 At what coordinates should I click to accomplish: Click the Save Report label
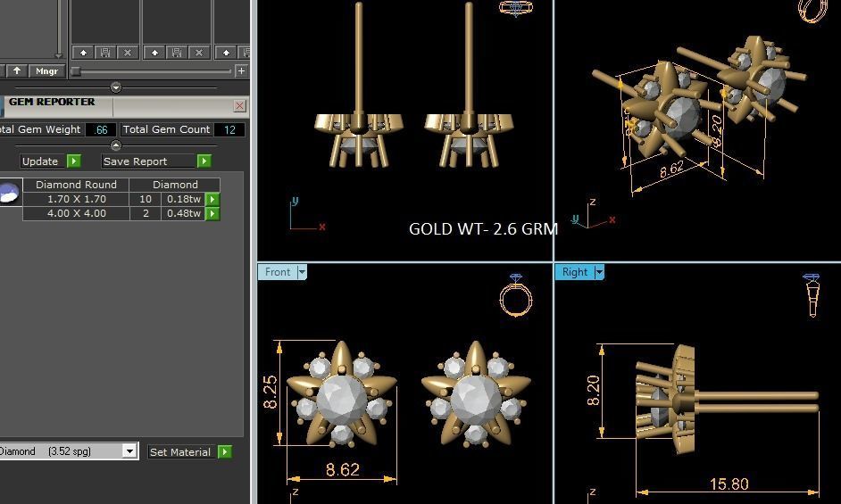click(x=148, y=161)
